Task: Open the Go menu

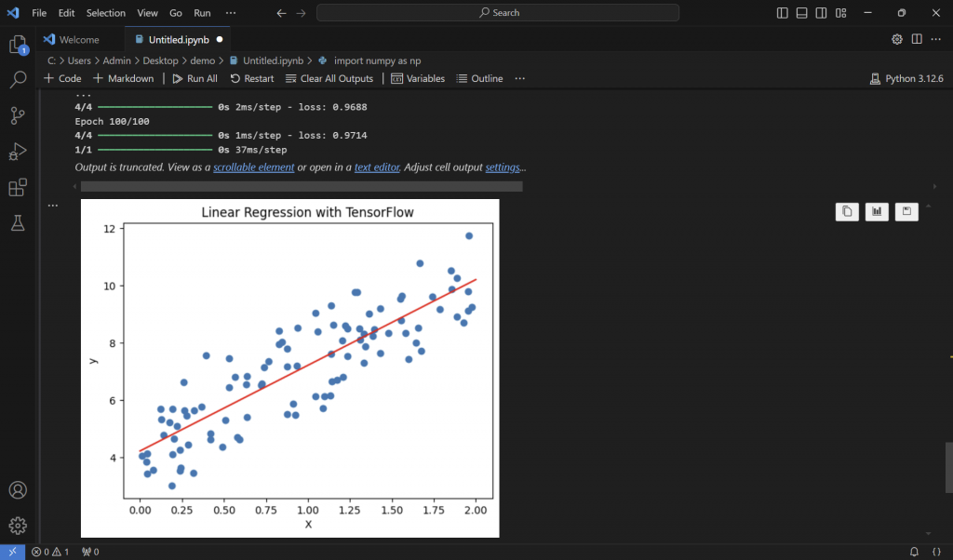Action: pos(176,13)
